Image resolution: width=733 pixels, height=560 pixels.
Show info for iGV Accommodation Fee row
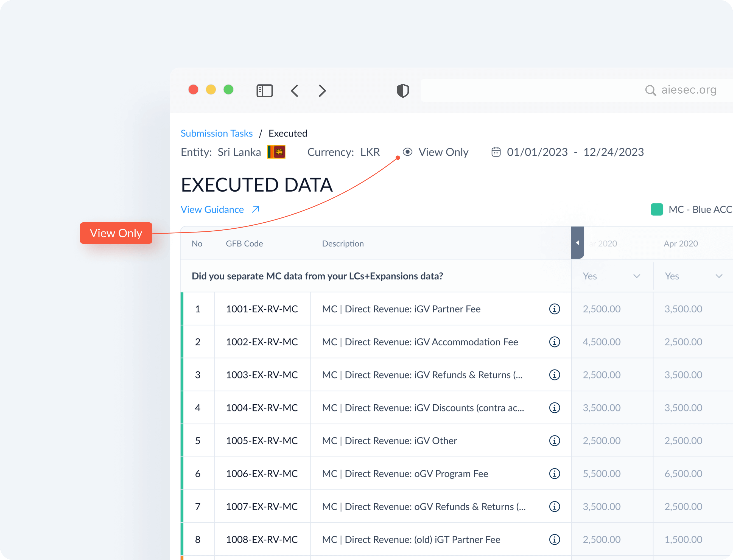[555, 342]
